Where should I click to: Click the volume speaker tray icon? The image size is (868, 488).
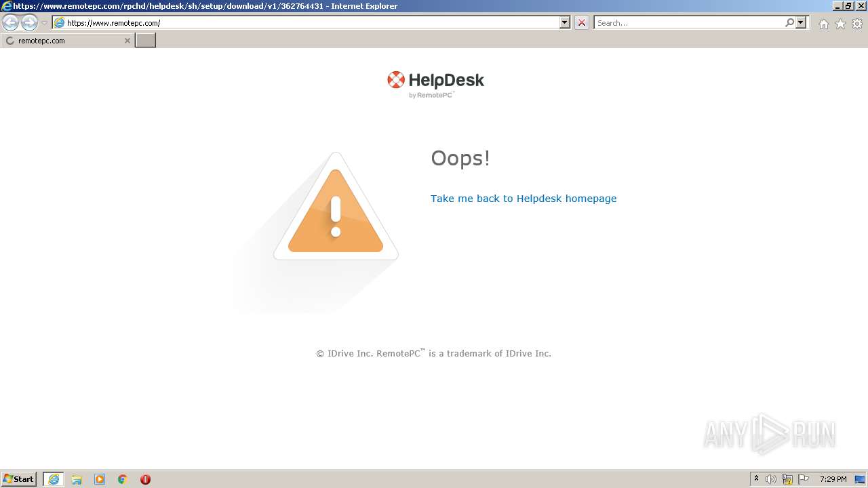tap(771, 479)
